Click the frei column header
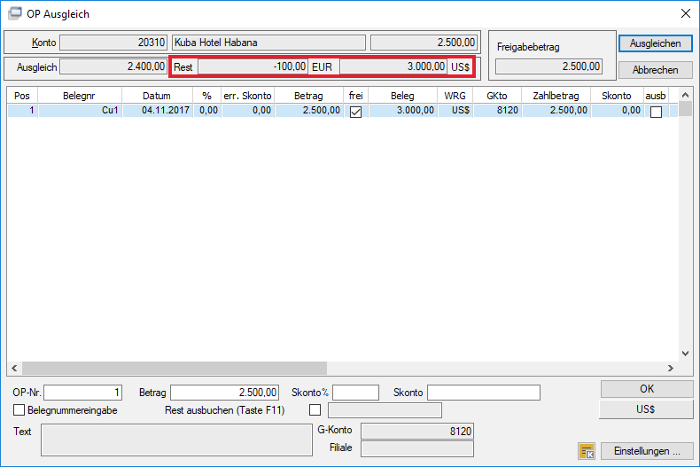Viewport: 700px width, 467px height. coord(356,96)
